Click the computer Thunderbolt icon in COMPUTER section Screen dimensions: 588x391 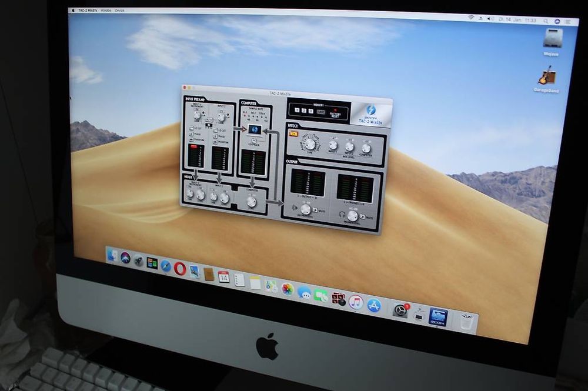pos(255,129)
